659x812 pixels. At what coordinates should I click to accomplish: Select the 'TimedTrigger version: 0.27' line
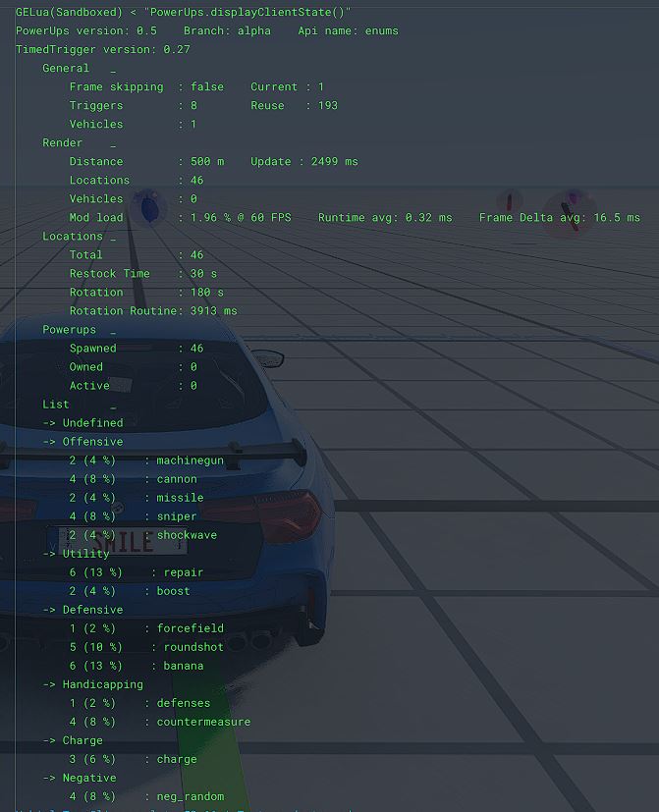point(102,49)
